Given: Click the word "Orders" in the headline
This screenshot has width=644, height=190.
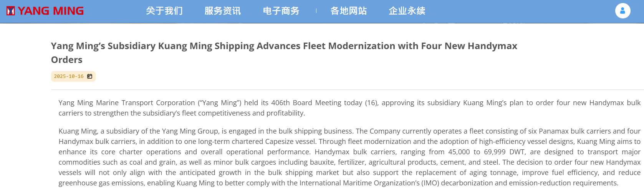Looking at the screenshot, I should [67, 60].
